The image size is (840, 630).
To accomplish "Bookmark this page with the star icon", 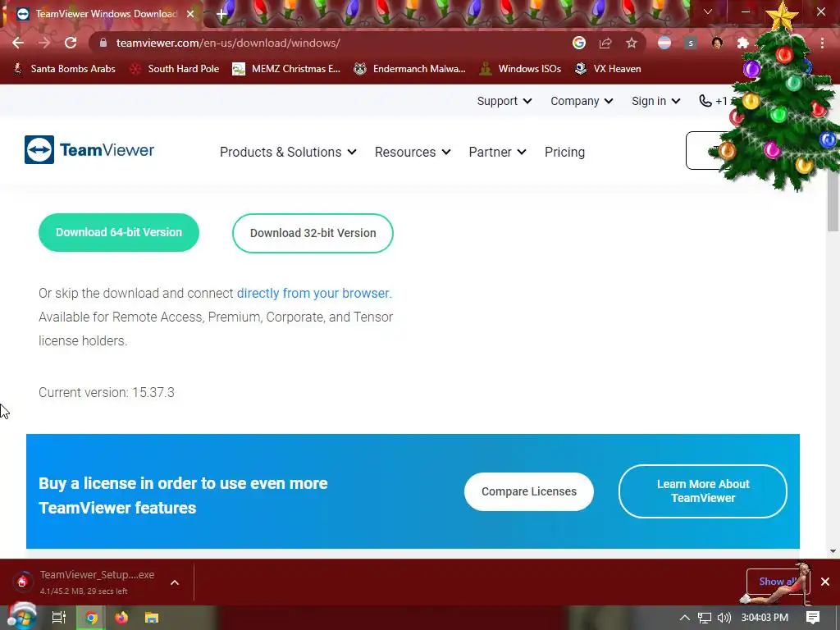I will point(632,43).
